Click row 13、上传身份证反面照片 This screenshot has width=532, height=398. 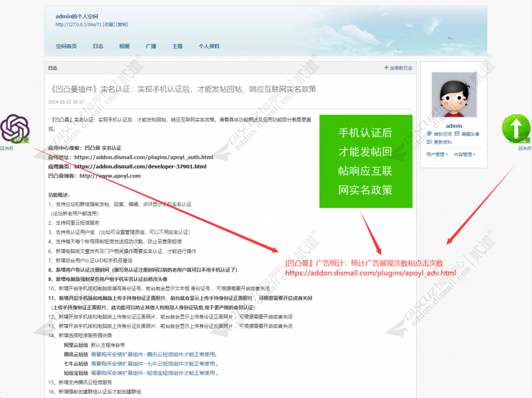coord(170,326)
